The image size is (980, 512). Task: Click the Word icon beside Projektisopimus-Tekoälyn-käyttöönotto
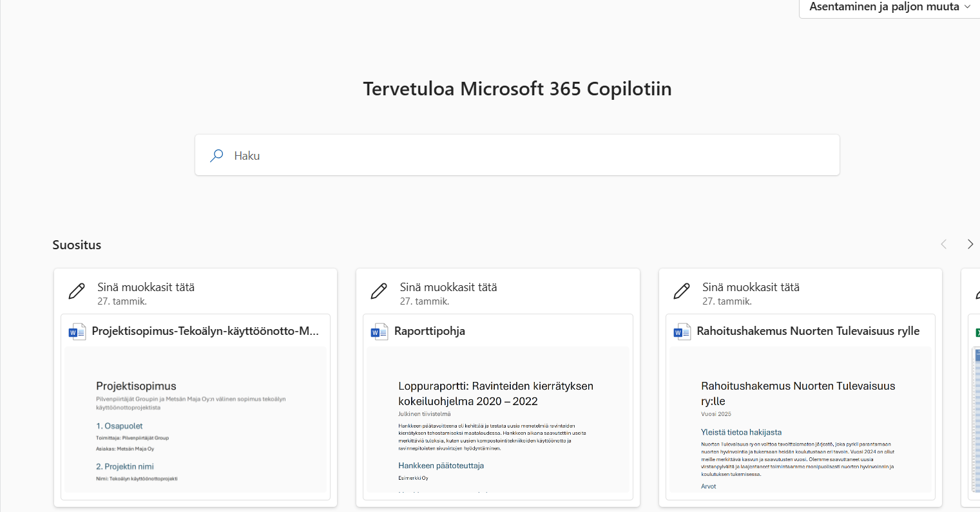click(77, 332)
